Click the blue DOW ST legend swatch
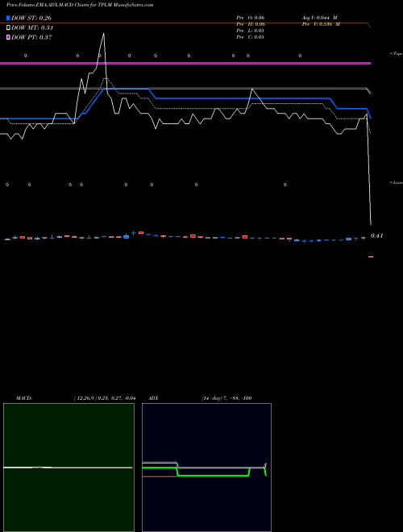Image resolution: width=403 pixels, height=532 pixels. pos(8,18)
